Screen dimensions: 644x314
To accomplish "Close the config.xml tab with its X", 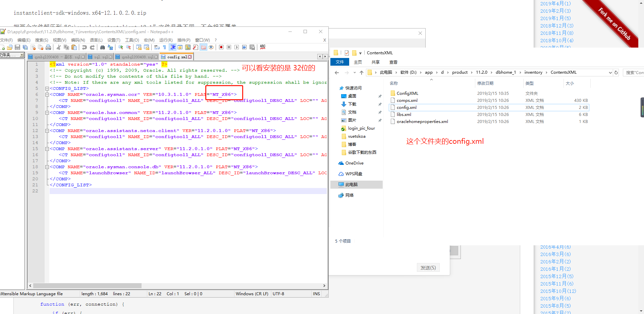I will [190, 57].
